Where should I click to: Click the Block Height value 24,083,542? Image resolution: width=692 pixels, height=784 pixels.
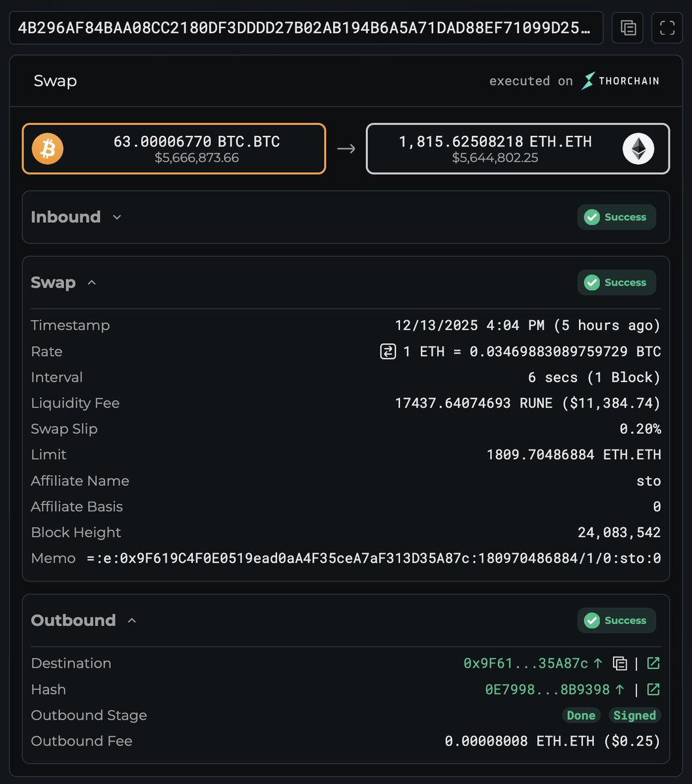[x=619, y=532]
